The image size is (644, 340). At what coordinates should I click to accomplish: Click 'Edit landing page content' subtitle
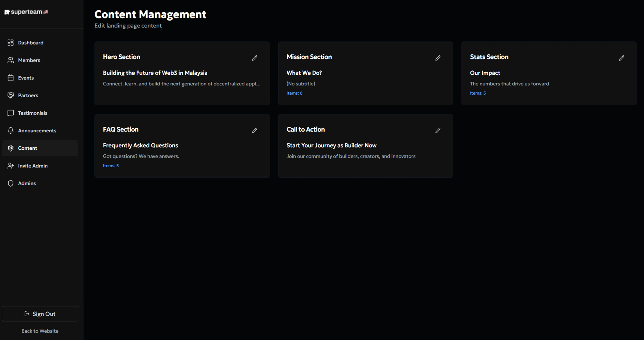click(x=128, y=26)
